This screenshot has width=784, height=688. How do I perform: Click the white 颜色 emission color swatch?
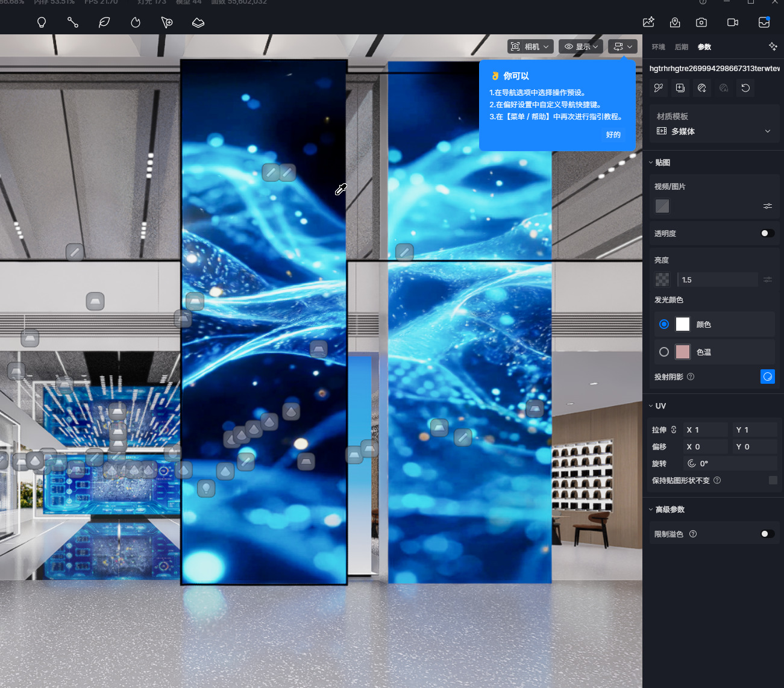[683, 324]
